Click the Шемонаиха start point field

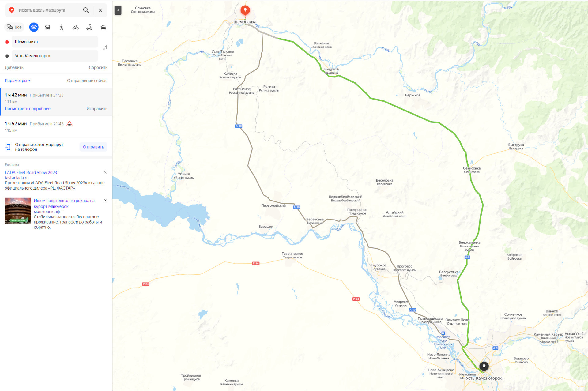55,42
